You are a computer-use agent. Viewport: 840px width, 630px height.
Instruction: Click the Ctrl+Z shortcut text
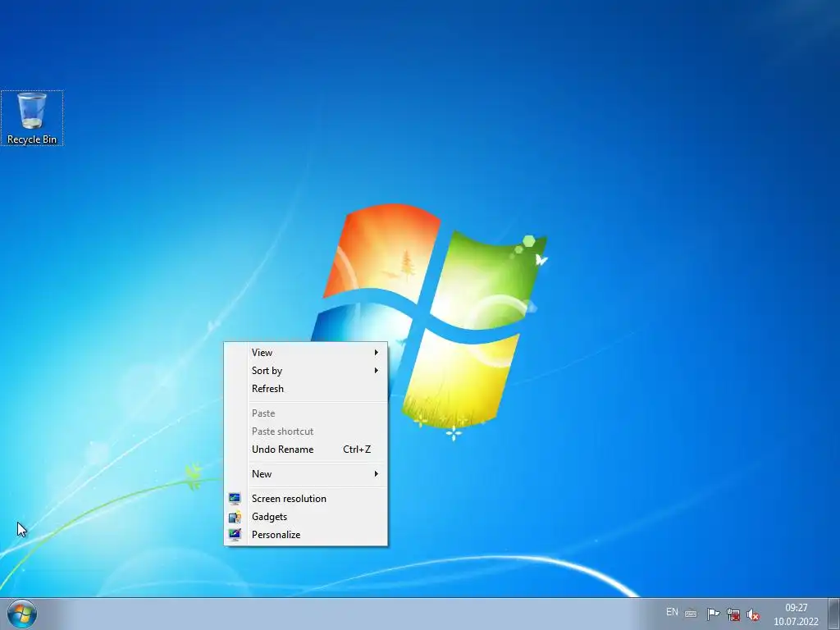point(357,450)
